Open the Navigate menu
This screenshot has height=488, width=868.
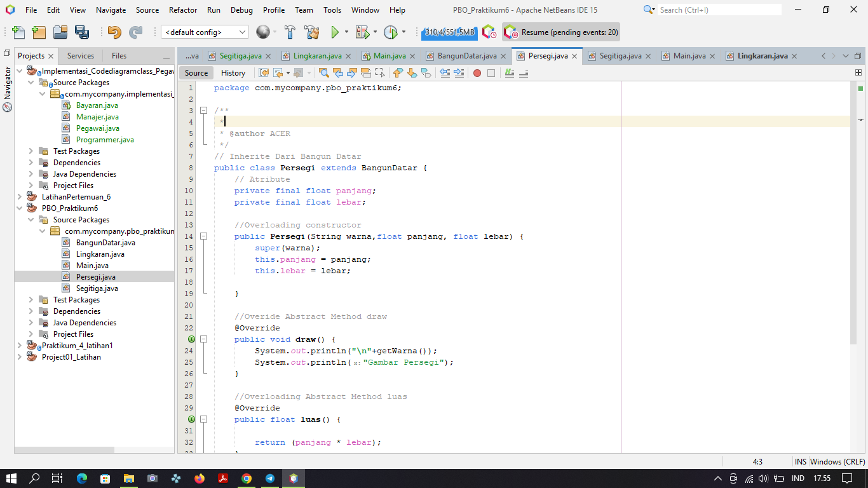[x=111, y=10]
